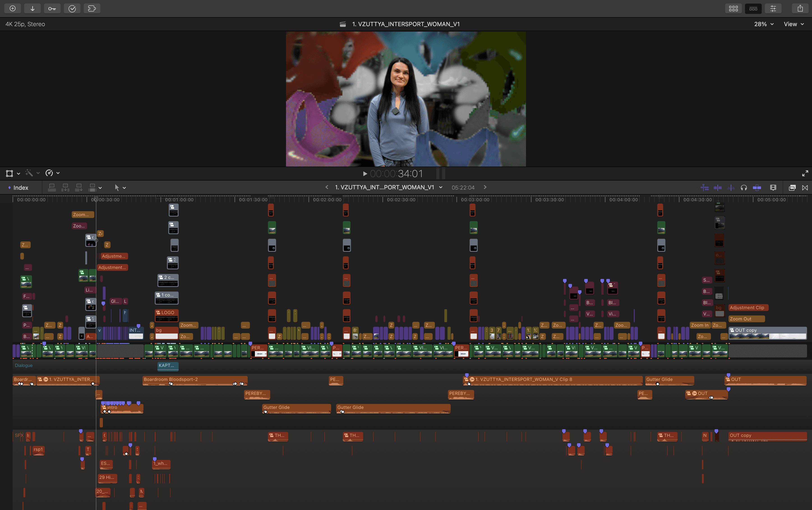Open the 28% viewer zoom dropdown

pos(764,24)
